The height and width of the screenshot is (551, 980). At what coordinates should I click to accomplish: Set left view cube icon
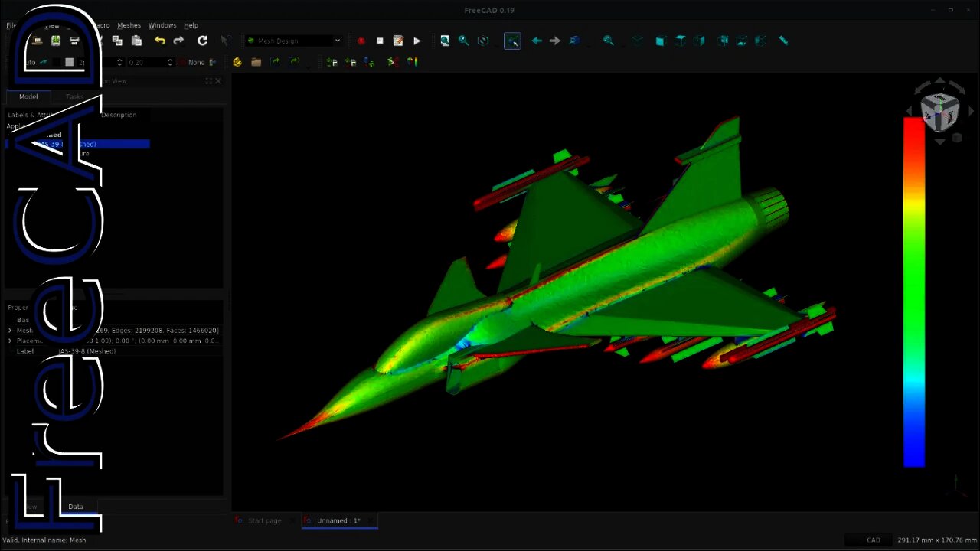(760, 41)
